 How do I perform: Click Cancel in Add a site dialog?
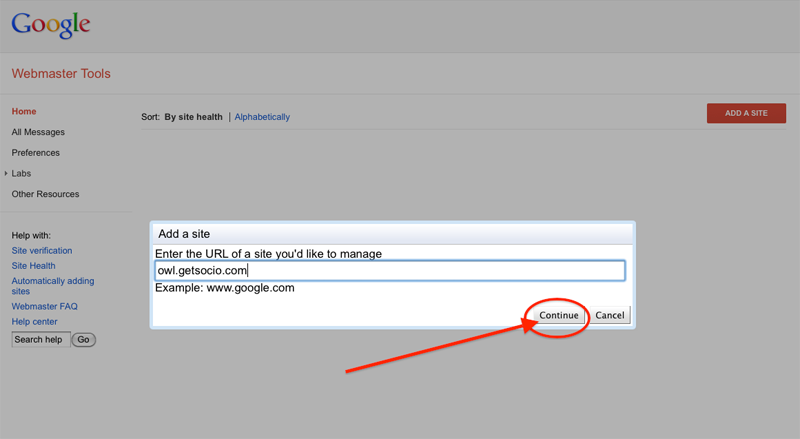pyautogui.click(x=610, y=315)
